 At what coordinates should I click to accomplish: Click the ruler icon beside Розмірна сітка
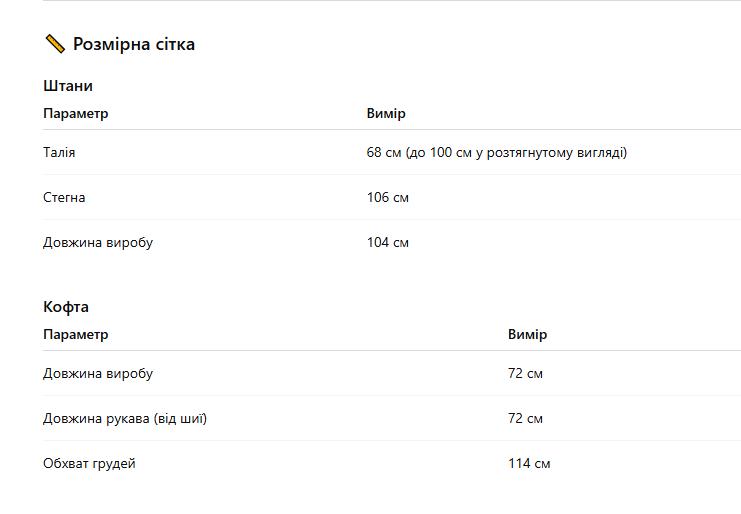tap(55, 44)
